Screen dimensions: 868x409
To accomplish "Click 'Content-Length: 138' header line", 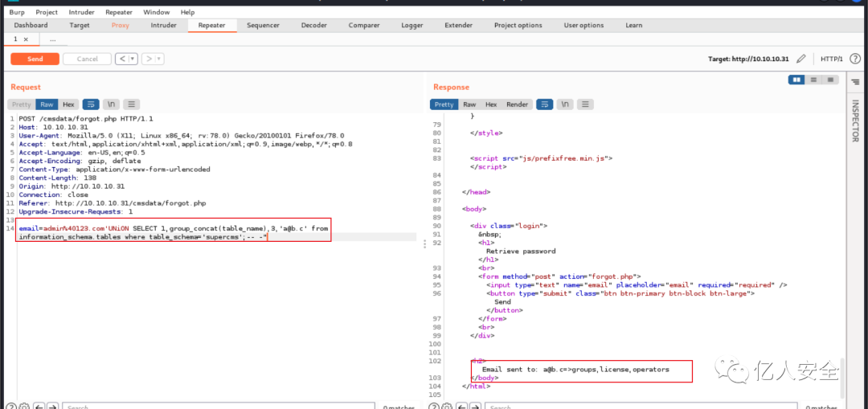I will [58, 178].
